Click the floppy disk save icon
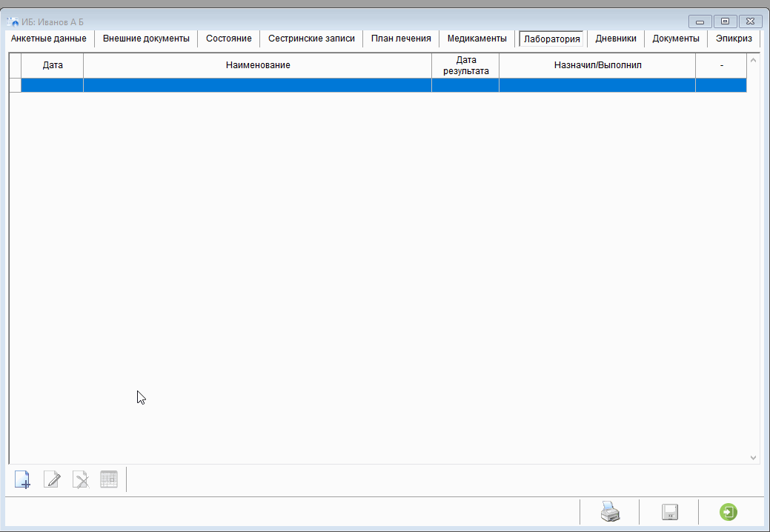Image resolution: width=770 pixels, height=532 pixels. [x=670, y=512]
